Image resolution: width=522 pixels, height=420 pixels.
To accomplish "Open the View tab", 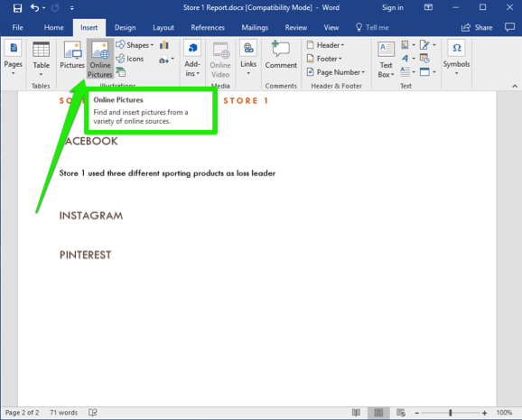I will click(331, 28).
